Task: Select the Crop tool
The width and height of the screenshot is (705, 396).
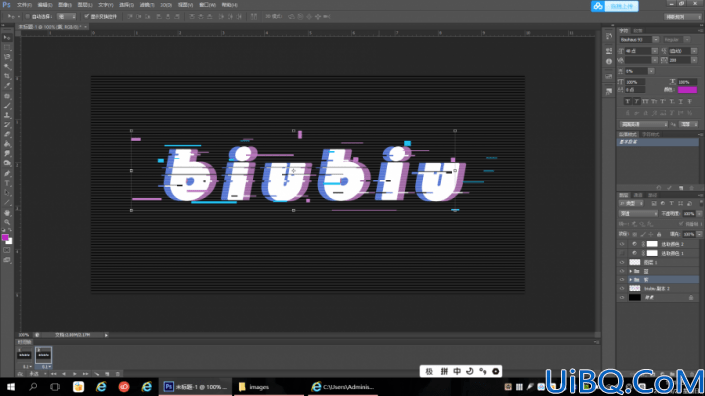Action: (x=7, y=76)
